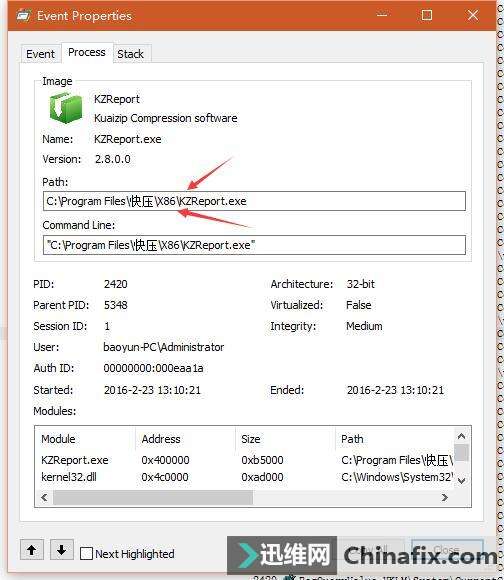Click inside the Path text field
The width and height of the screenshot is (504, 580).
coord(254,201)
